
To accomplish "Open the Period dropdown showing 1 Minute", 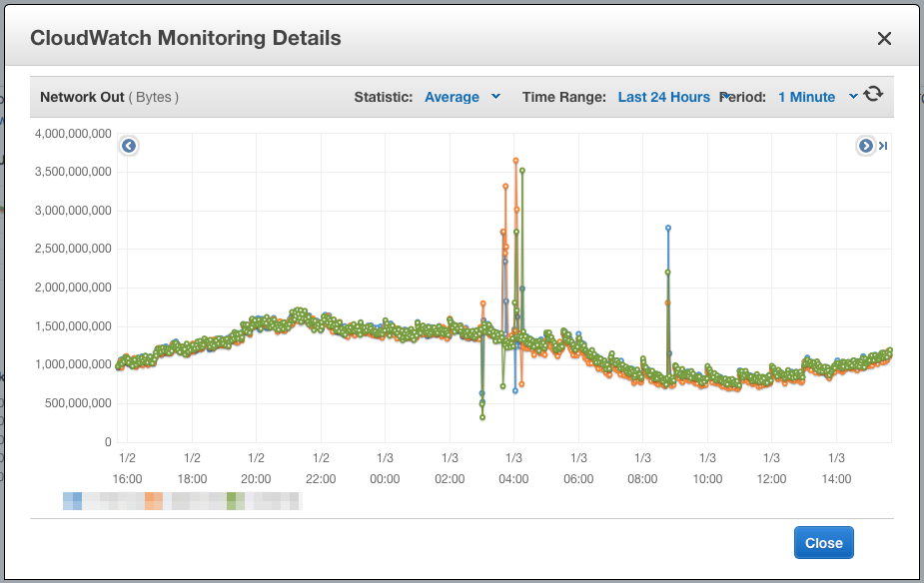I will (x=817, y=97).
